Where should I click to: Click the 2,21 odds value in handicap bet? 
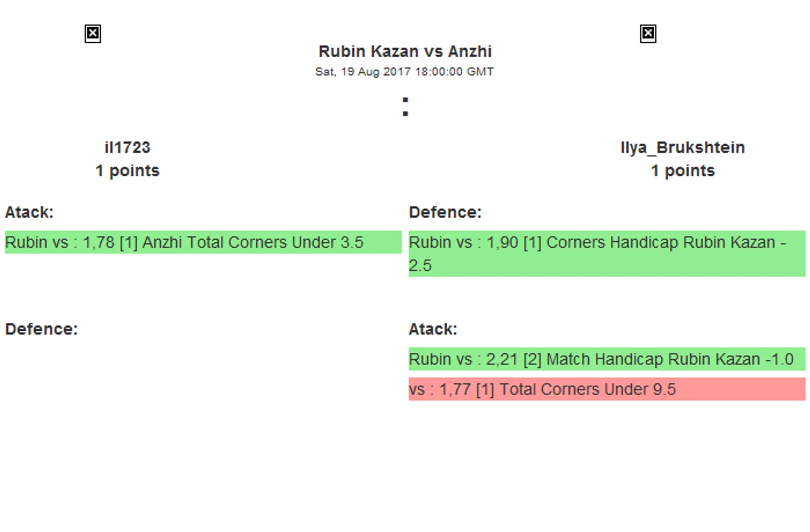pos(502,359)
